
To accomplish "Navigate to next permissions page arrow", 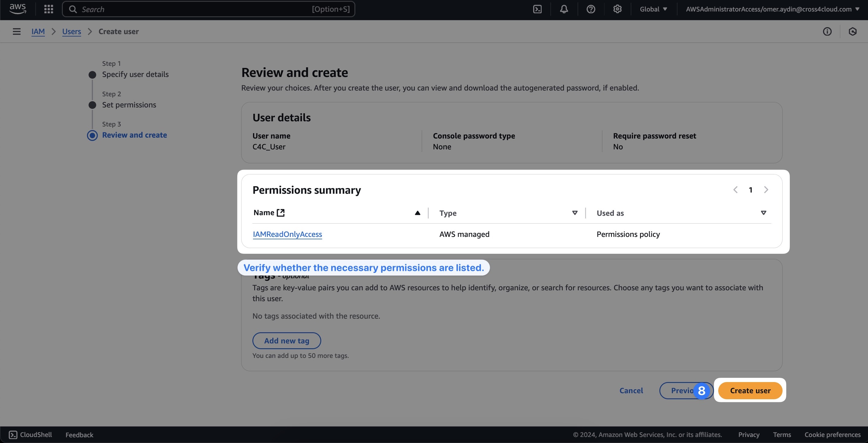I will pos(766,190).
